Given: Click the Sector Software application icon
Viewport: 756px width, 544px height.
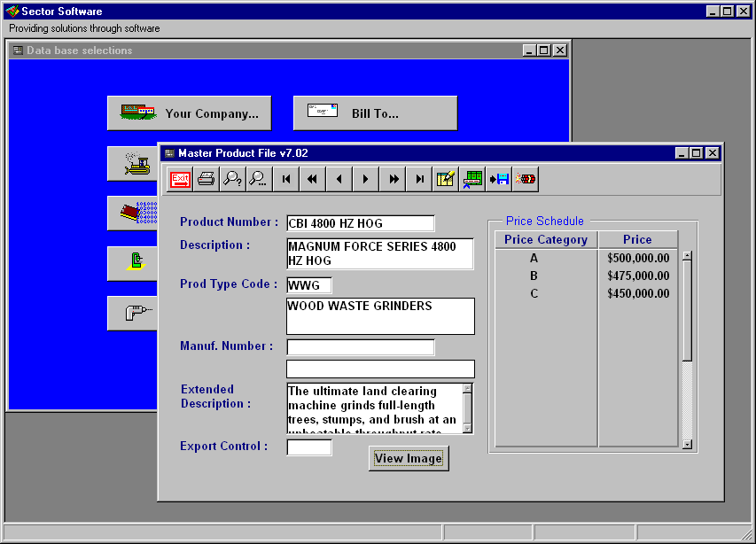Looking at the screenshot, I should click(x=12, y=12).
